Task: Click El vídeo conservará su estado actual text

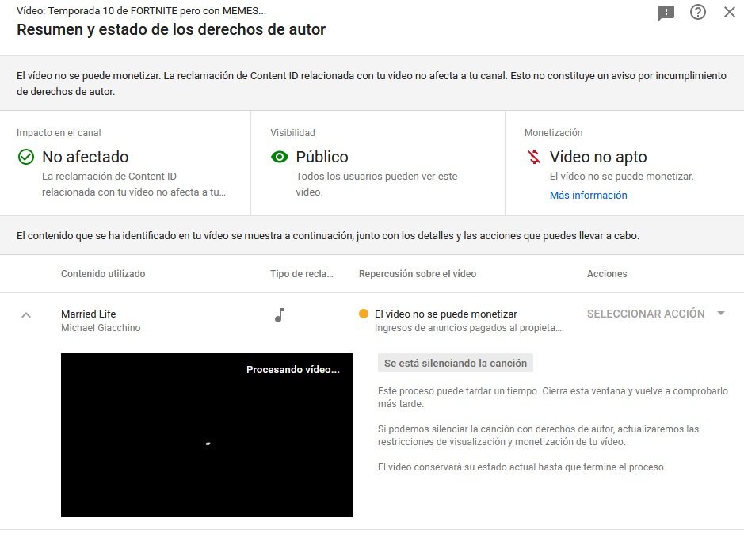Action: (522, 467)
